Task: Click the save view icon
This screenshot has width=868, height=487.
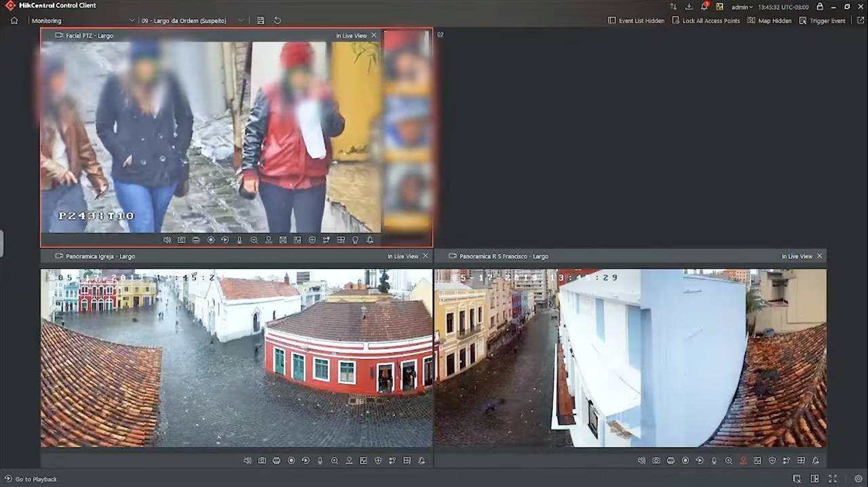Action: click(261, 20)
